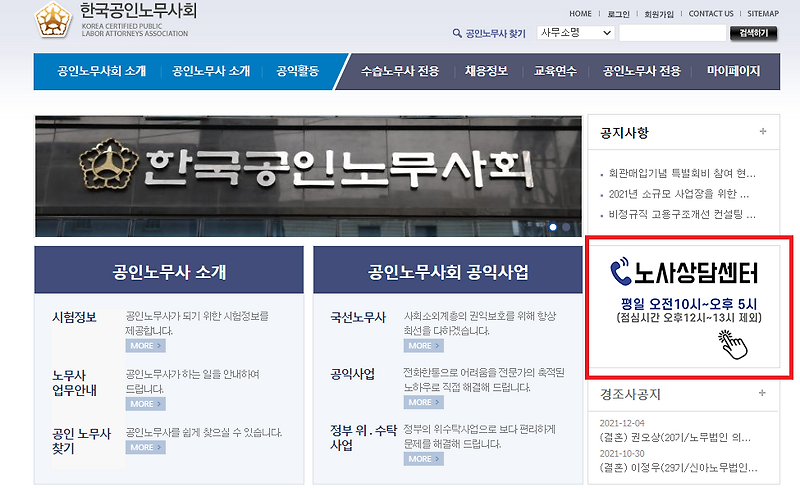Click the MORE button under 국선노무사
Viewport: 800px width, 492px height.
point(423,346)
